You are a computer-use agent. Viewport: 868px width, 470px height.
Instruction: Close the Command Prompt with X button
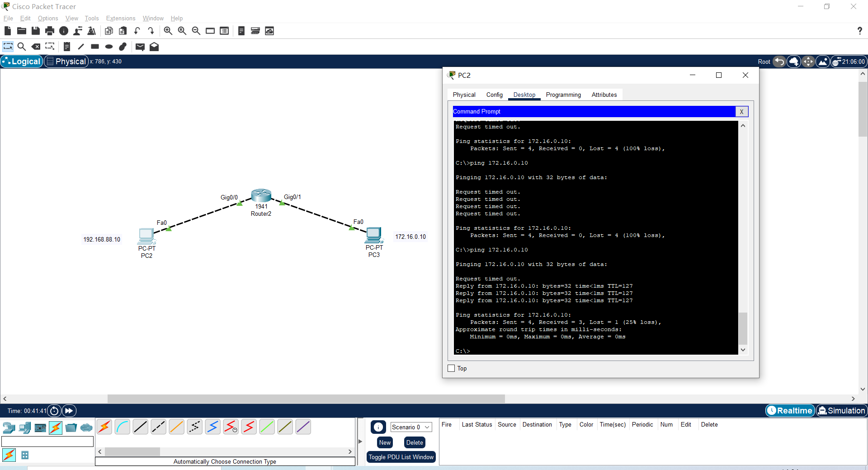[741, 111]
